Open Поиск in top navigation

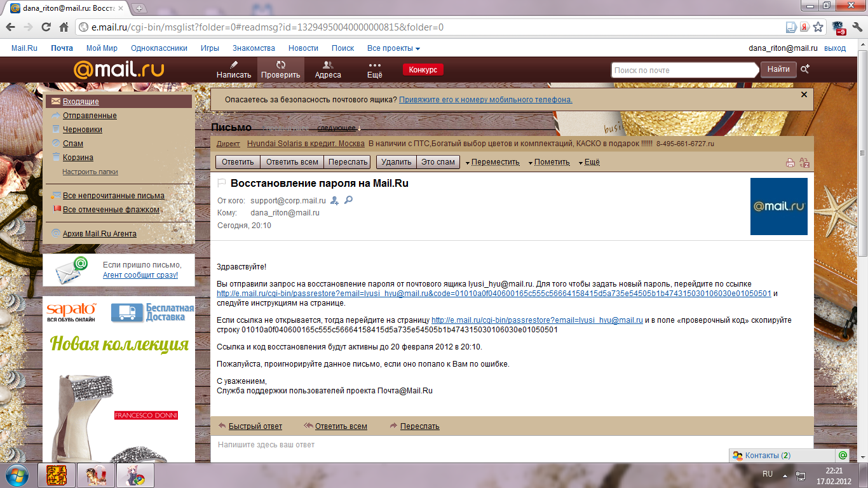342,48
